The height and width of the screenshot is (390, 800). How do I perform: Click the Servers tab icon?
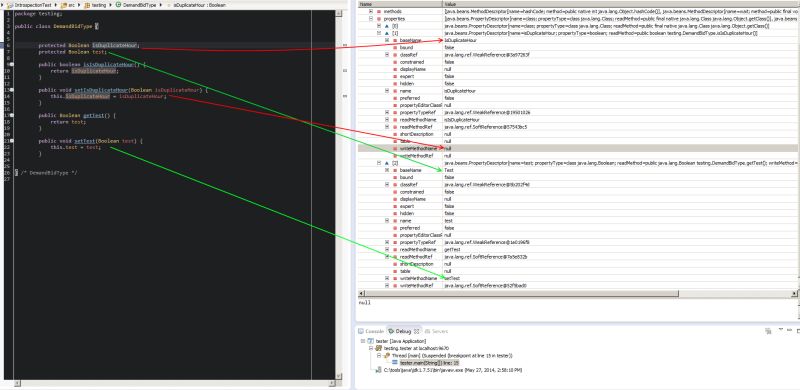[x=428, y=331]
